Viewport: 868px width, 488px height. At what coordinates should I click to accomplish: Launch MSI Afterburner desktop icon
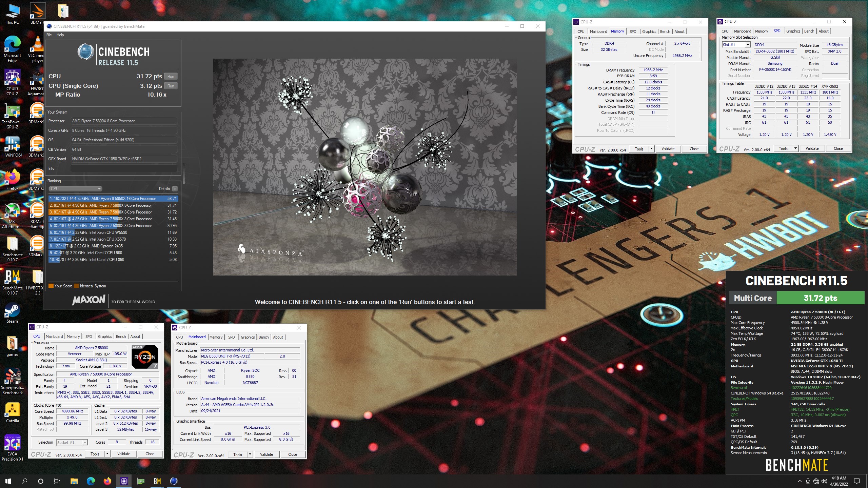point(12,215)
